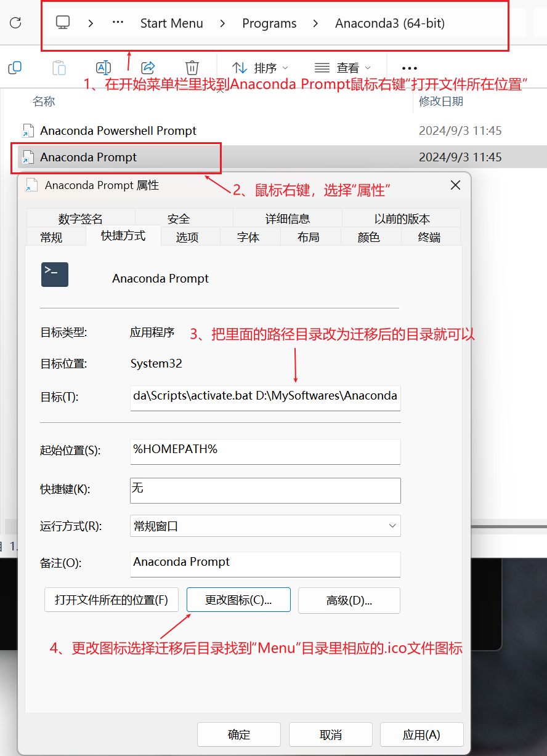Switch to the 数字签名 tab
Image resolution: width=547 pixels, height=756 pixels.
pos(81,219)
